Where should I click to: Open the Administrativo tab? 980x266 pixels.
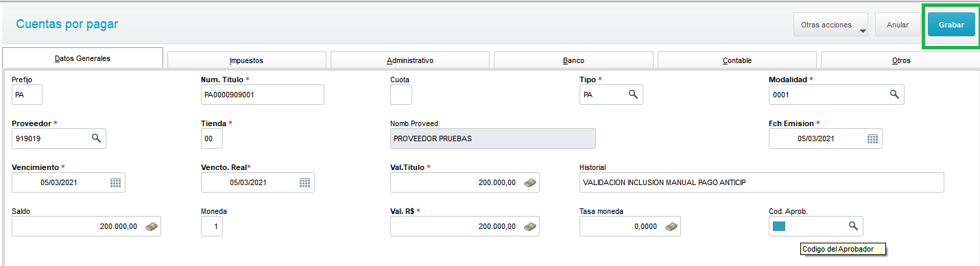[x=409, y=60]
